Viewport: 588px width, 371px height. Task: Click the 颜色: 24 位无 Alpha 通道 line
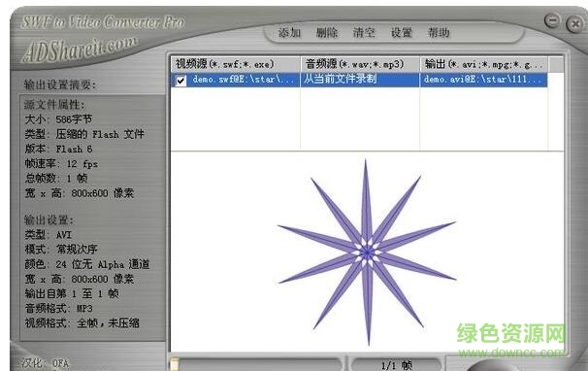87,264
